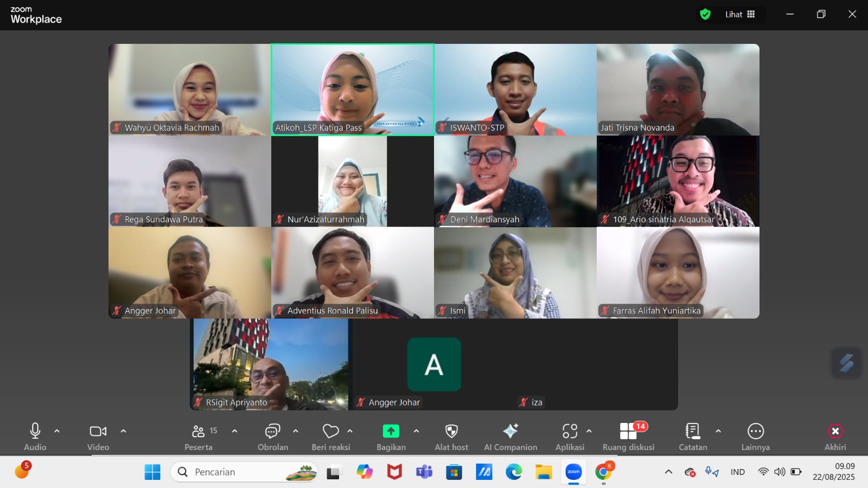Open the Windows Start menu
Image resolution: width=868 pixels, height=488 pixels.
(x=152, y=472)
